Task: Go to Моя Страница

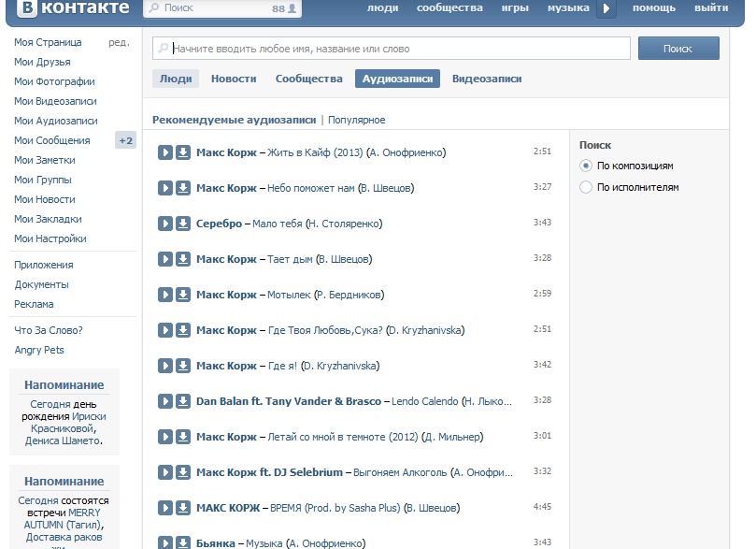Action: (x=48, y=42)
